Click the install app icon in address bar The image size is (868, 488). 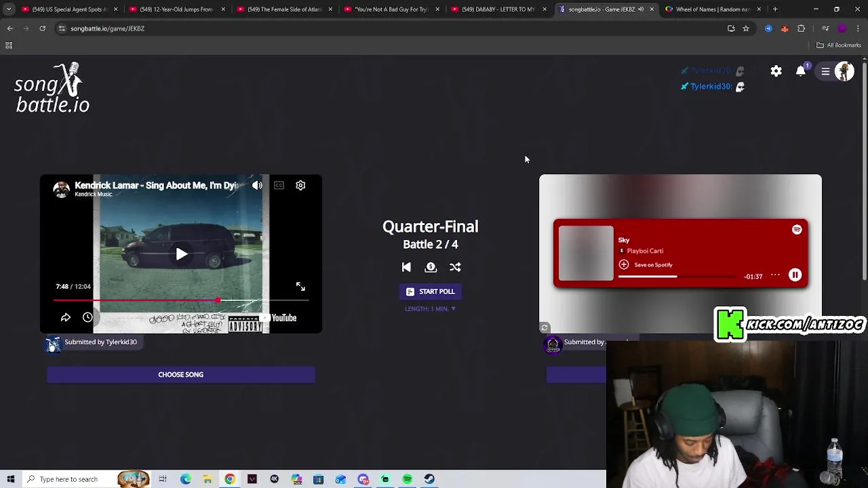[731, 28]
